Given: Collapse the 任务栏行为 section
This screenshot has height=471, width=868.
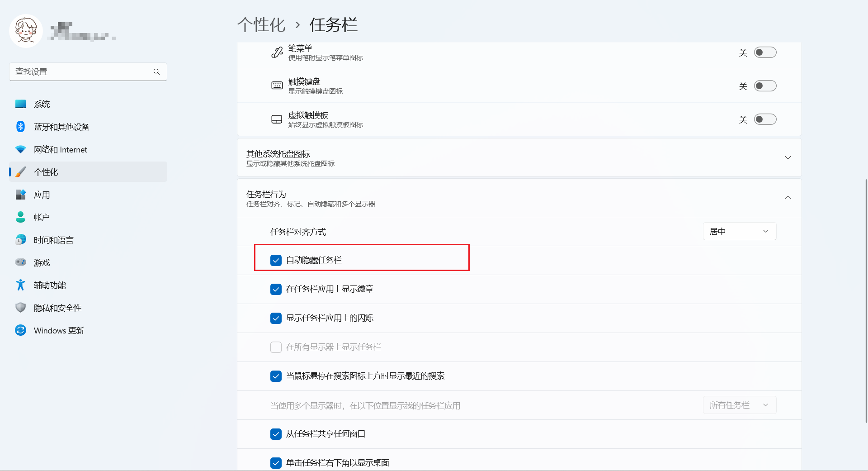Looking at the screenshot, I should [x=788, y=198].
